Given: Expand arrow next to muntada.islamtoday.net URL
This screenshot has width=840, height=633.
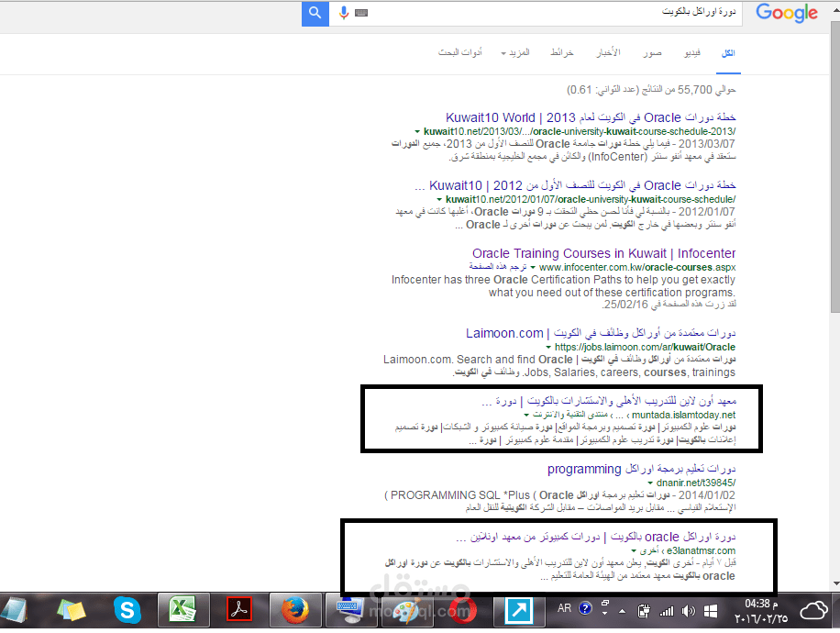Looking at the screenshot, I should pyautogui.click(x=526, y=416).
